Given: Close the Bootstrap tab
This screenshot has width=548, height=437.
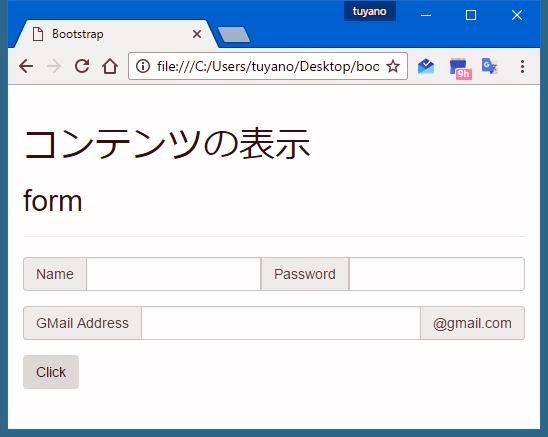Looking at the screenshot, I should point(197,34).
